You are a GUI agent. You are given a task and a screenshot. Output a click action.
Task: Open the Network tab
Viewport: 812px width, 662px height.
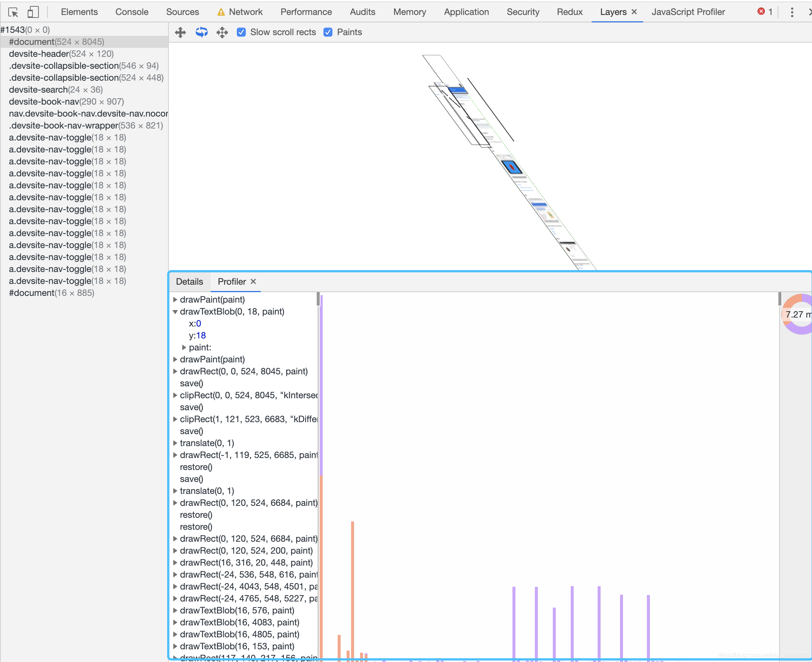point(240,12)
